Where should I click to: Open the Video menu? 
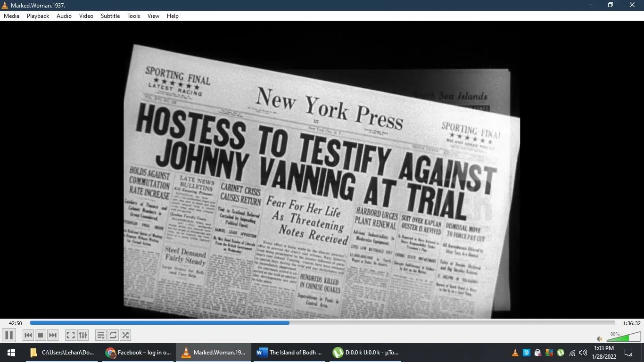coord(86,16)
